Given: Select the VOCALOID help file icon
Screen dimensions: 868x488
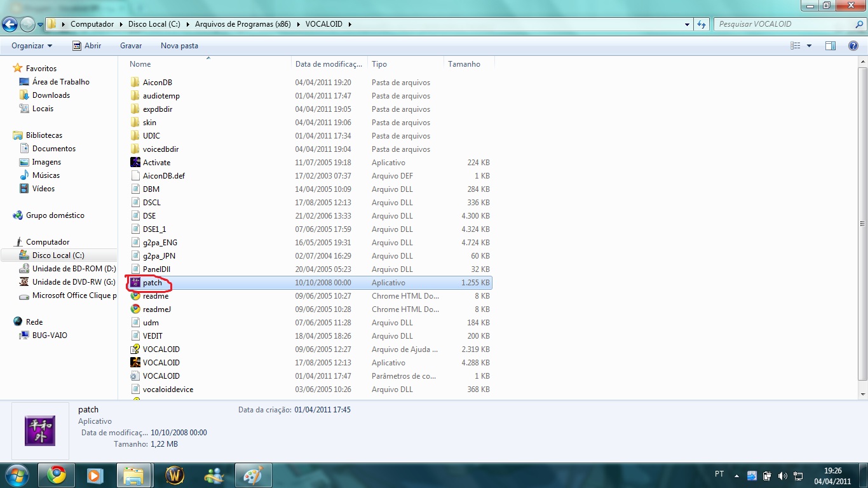Looking at the screenshot, I should (135, 349).
